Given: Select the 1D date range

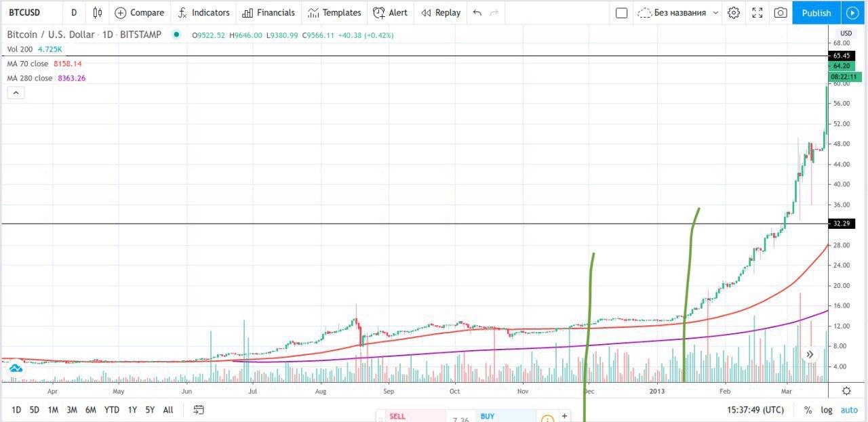Looking at the screenshot, I should tap(16, 410).
